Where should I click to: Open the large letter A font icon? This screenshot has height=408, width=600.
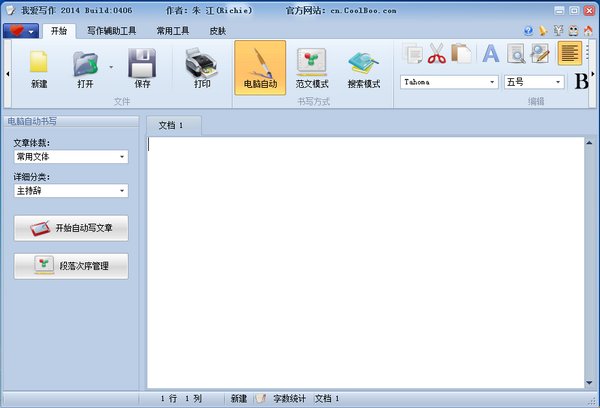coord(491,53)
